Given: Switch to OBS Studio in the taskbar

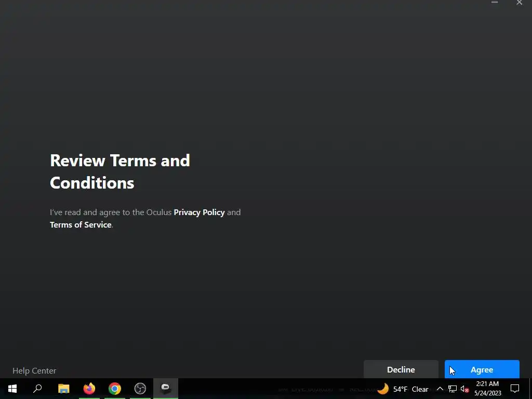Looking at the screenshot, I should [x=140, y=389].
